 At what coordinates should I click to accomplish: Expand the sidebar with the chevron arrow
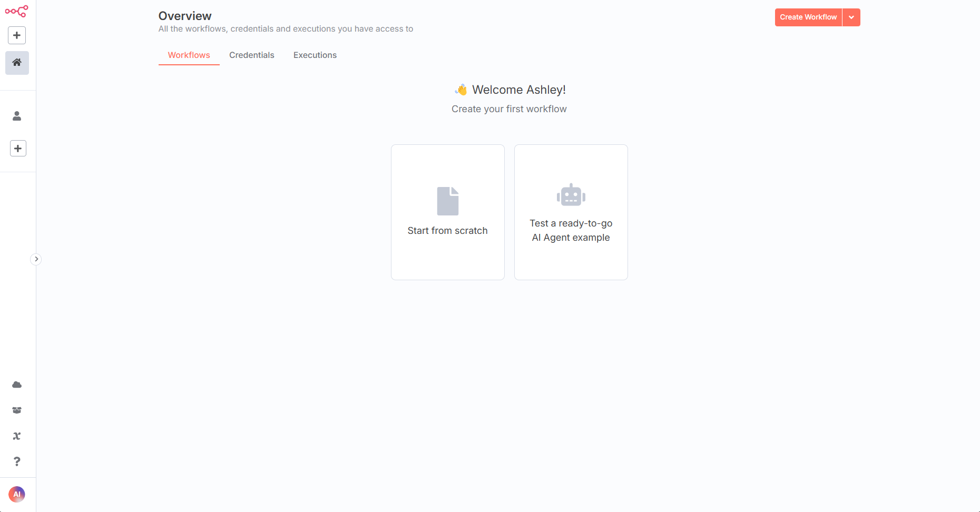point(36,259)
